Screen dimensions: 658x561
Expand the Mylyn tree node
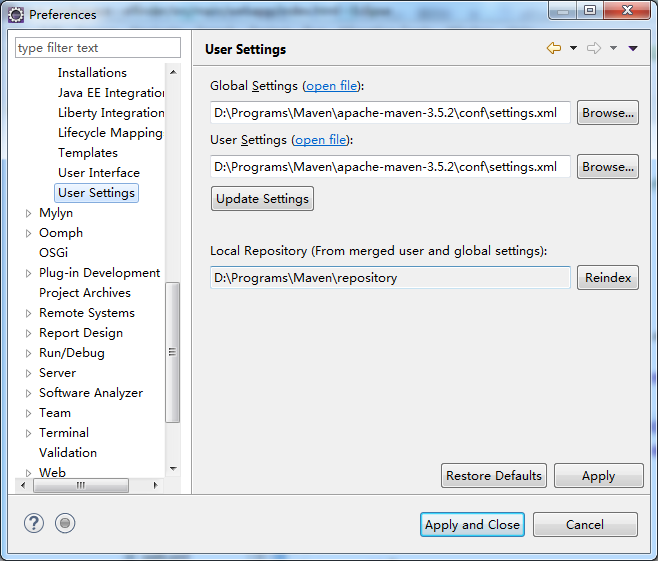coord(28,214)
